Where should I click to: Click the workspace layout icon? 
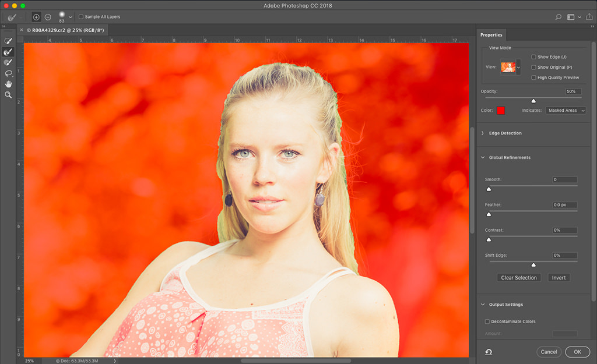[x=571, y=17]
